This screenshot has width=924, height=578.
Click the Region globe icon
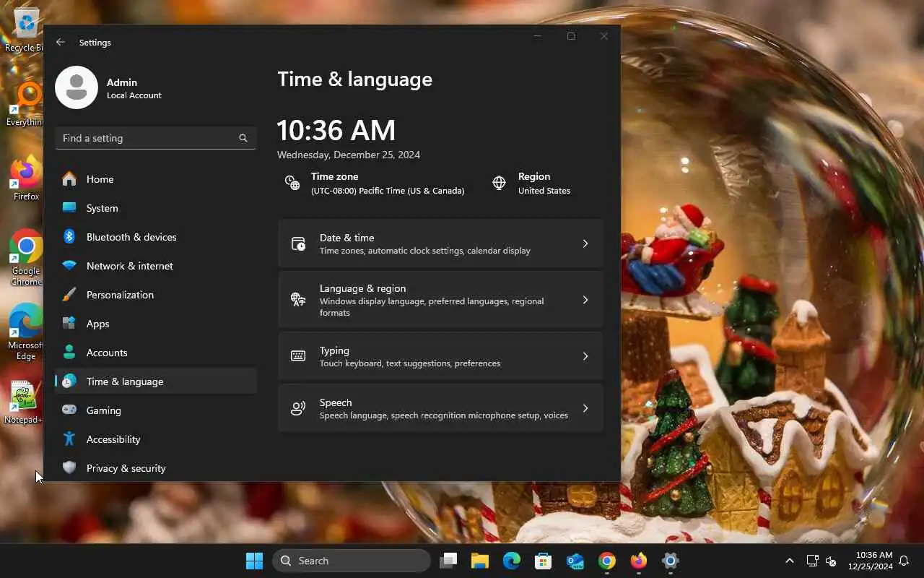(x=499, y=183)
